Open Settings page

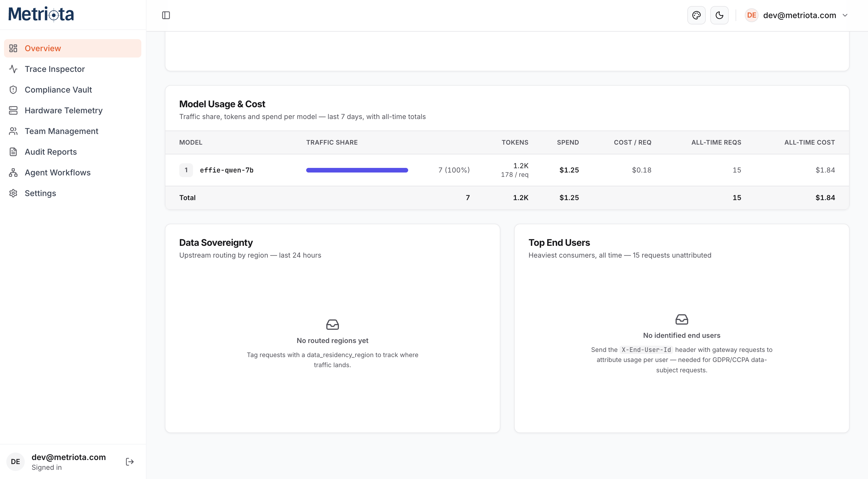click(72, 193)
